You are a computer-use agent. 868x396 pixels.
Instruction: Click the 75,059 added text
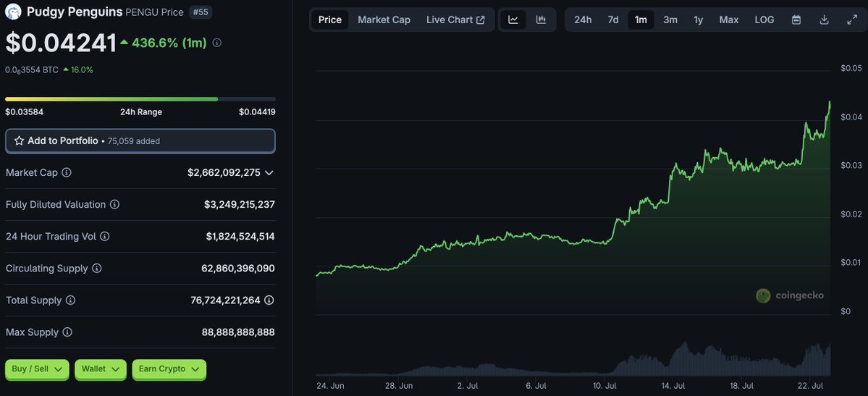coord(133,141)
